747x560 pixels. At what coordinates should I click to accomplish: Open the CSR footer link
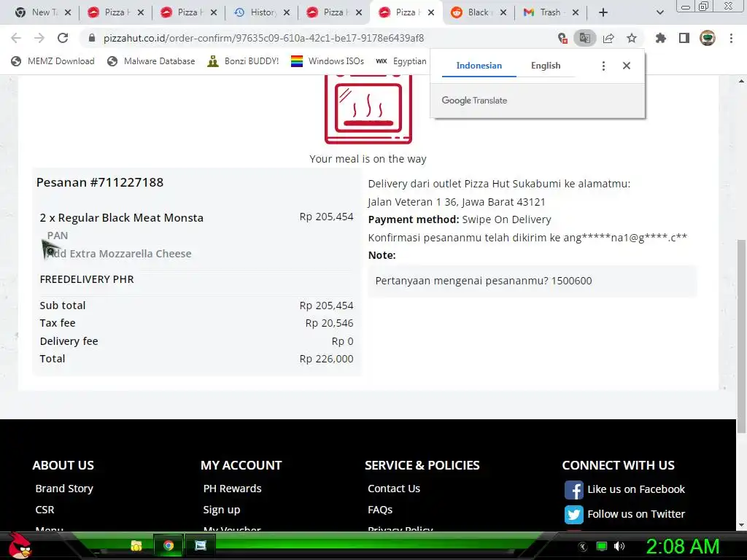click(44, 510)
